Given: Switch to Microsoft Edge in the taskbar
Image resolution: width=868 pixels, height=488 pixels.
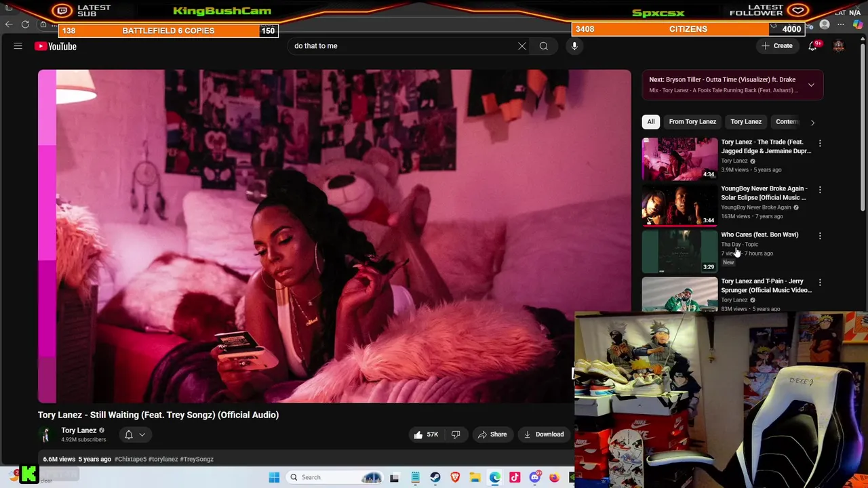Looking at the screenshot, I should tap(495, 477).
